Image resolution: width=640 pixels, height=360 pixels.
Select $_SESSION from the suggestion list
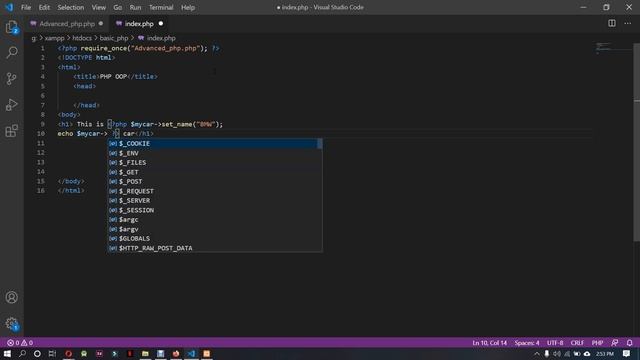(213, 210)
